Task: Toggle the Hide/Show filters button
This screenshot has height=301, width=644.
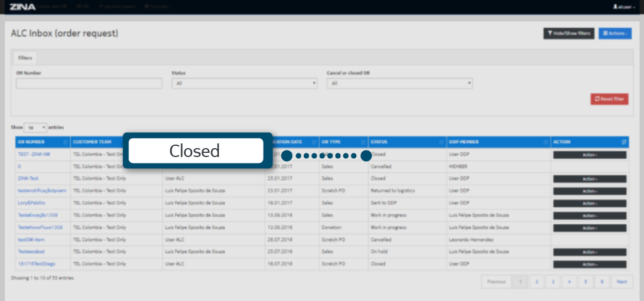Action: click(569, 34)
